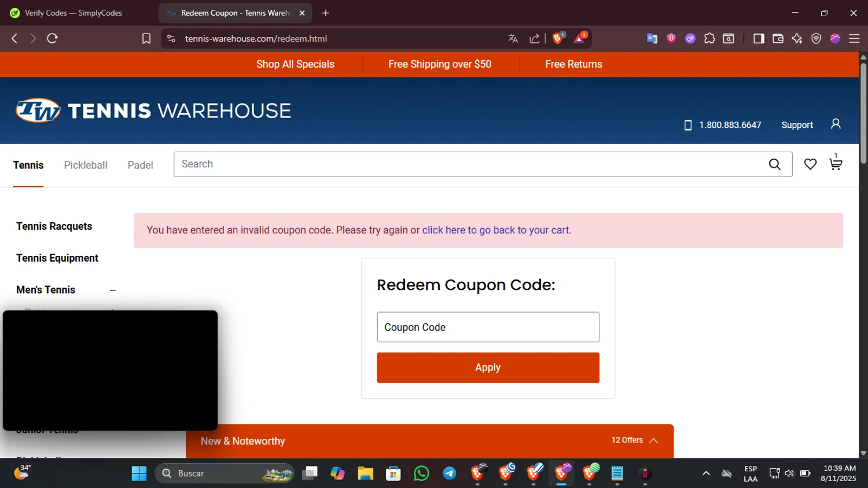Open the Support link
Screen dimensions: 868x488
click(x=797, y=125)
